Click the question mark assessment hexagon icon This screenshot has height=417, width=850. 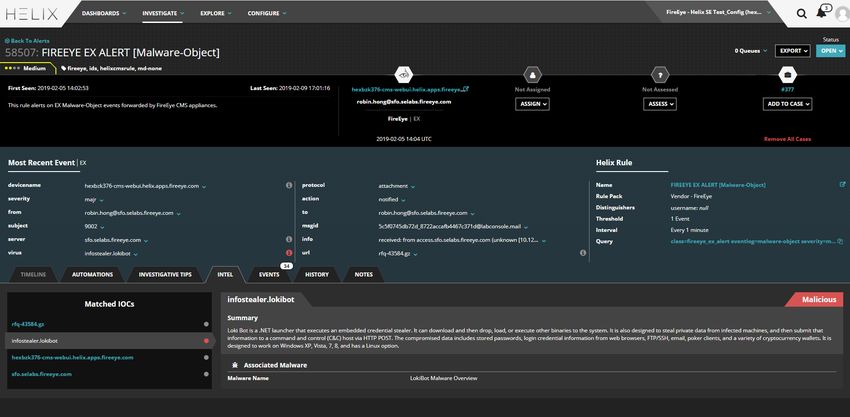click(x=660, y=74)
